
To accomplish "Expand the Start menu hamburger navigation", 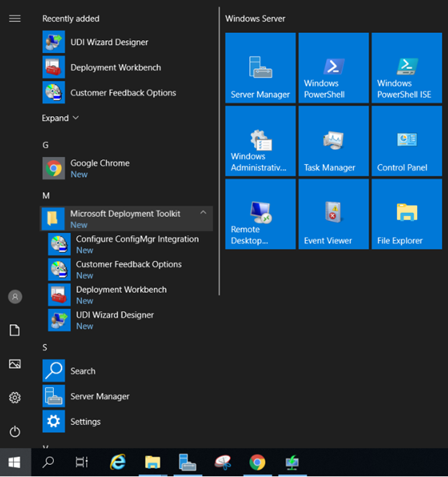I will click(15, 19).
